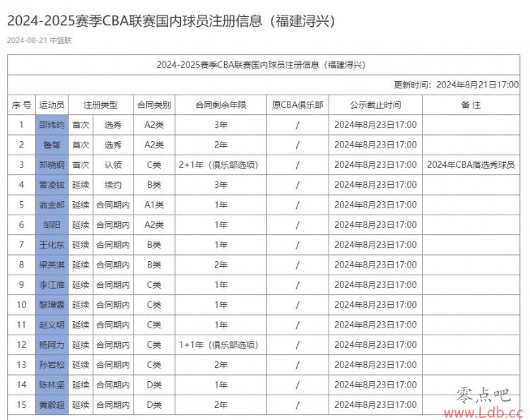Click the 2年 cell for 梁英淇
530x420 pixels.
[220, 265]
